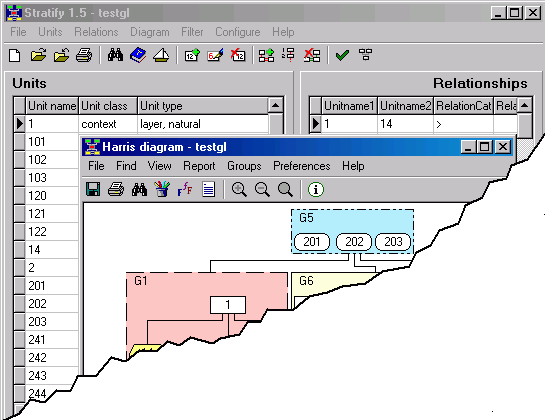The height and width of the screenshot is (420, 545).
Task: Open the Report menu in Harris diagram
Action: [x=199, y=167]
